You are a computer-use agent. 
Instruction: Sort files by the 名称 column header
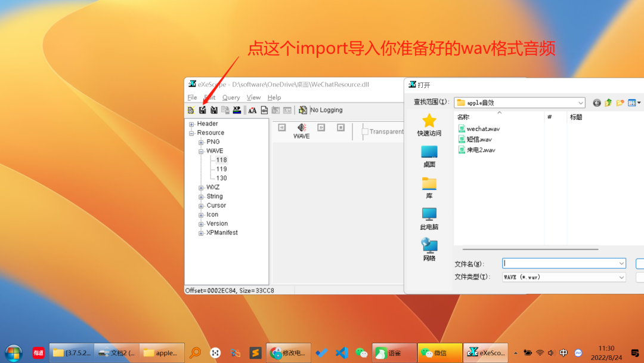463,117
